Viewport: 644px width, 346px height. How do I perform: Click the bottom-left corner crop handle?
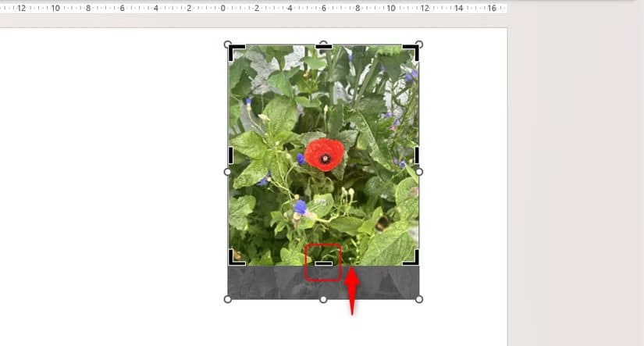[237, 257]
